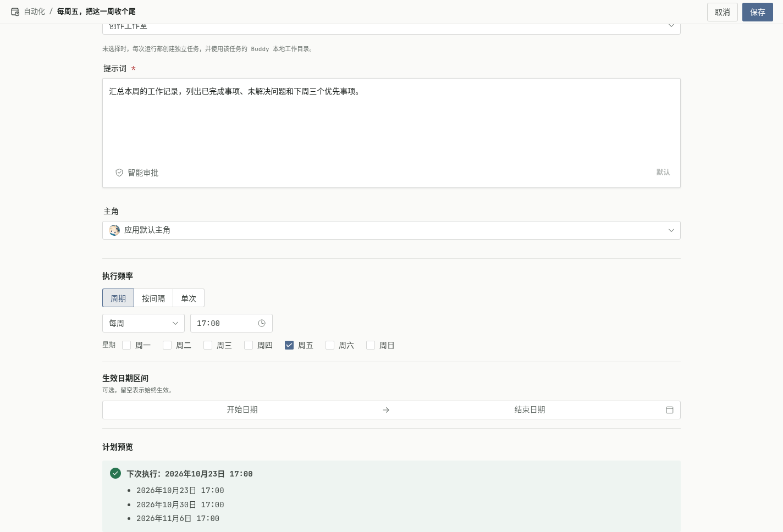Click the 下次执行 2026年10月23日 heading text
The width and height of the screenshot is (783, 532).
190,474
